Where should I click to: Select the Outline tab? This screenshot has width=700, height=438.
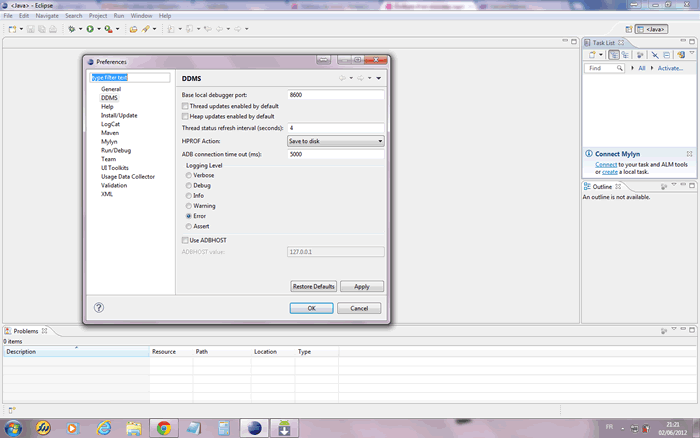tap(602, 187)
